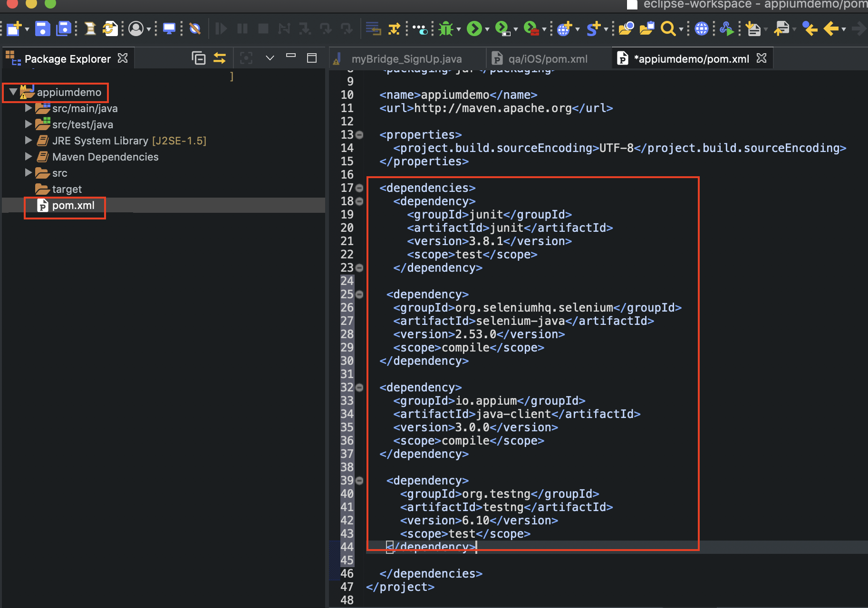Image resolution: width=868 pixels, height=608 pixels.
Task: Collapse the appiumdemo project node
Action: (x=13, y=92)
